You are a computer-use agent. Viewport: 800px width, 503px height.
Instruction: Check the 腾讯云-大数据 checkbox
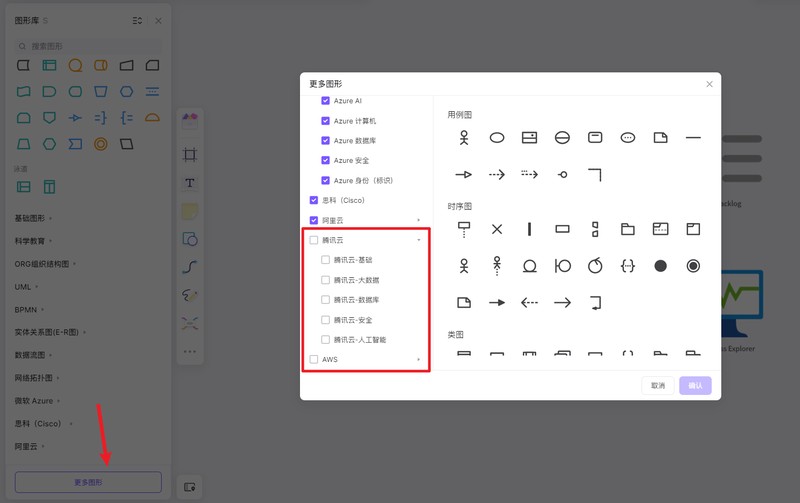coord(326,280)
